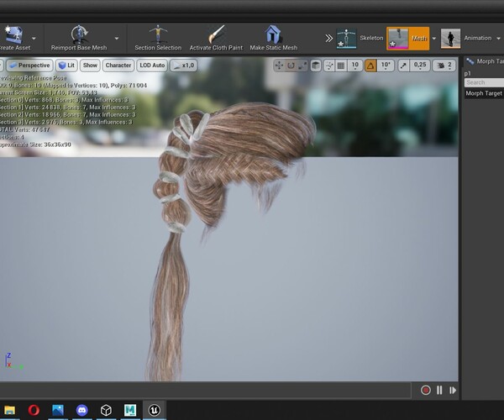Toggle the coordinate space cube icon
Screen dimensions: 504x420
click(x=316, y=66)
